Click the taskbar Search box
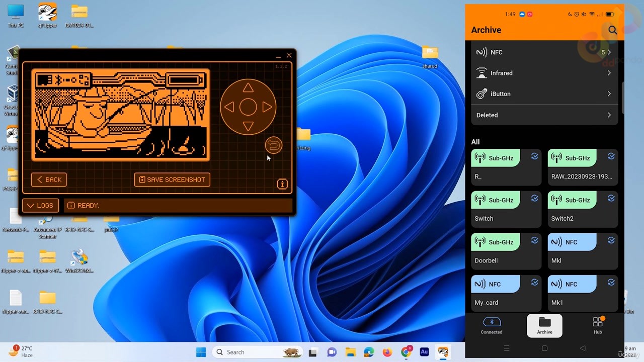The height and width of the screenshot is (362, 644). point(258,352)
